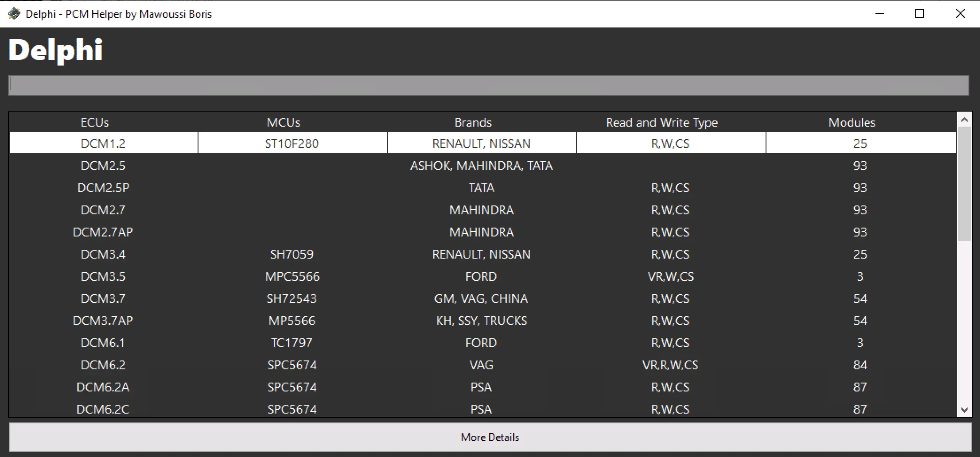The height and width of the screenshot is (457, 980).
Task: Select the DCM2.7 ECU entry
Action: point(103,210)
